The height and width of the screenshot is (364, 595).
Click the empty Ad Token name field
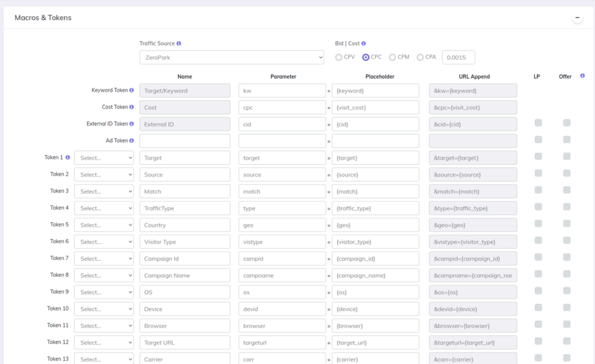coord(185,140)
